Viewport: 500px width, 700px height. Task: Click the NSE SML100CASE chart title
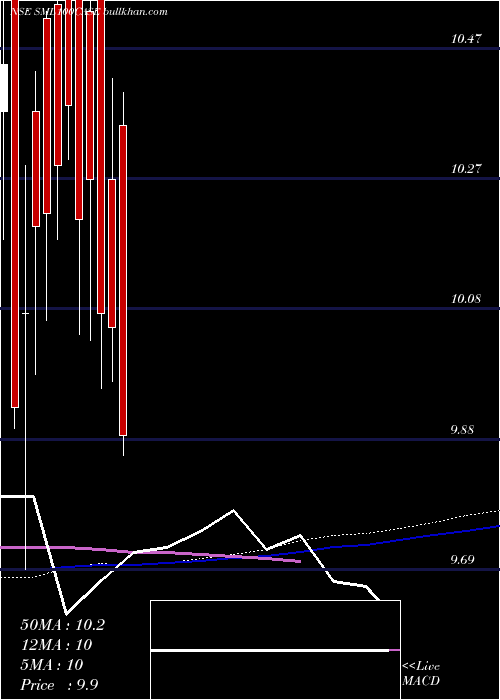(x=56, y=12)
